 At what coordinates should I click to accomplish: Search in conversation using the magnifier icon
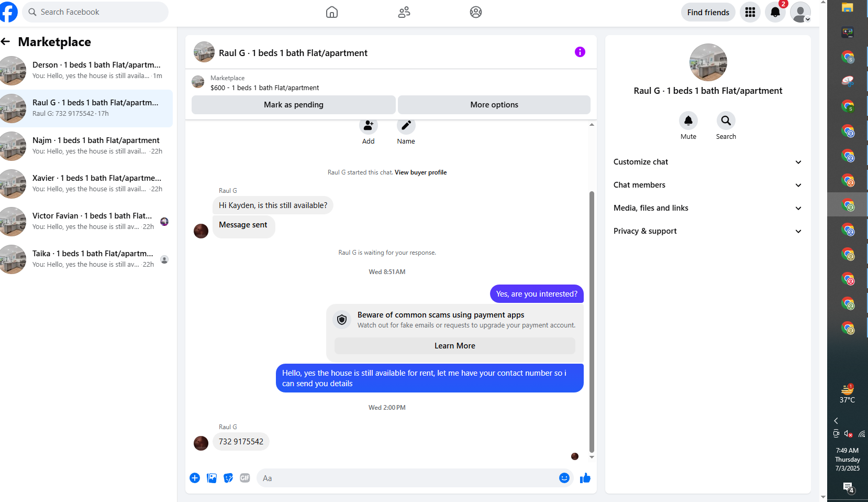pos(726,121)
